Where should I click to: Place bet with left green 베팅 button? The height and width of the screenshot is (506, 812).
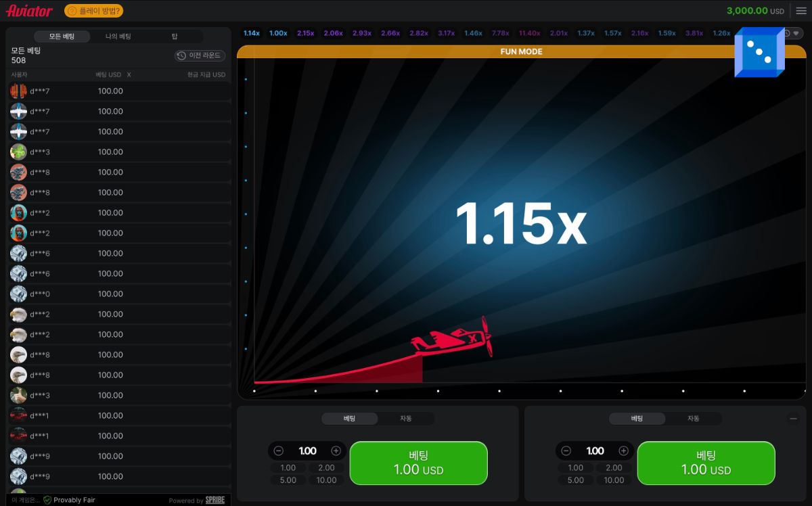click(418, 463)
